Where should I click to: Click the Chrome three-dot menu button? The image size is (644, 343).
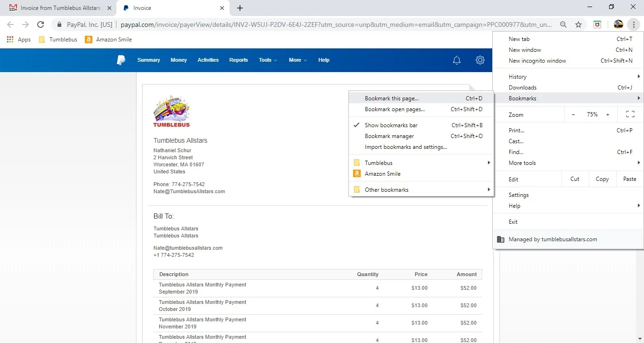click(x=634, y=24)
